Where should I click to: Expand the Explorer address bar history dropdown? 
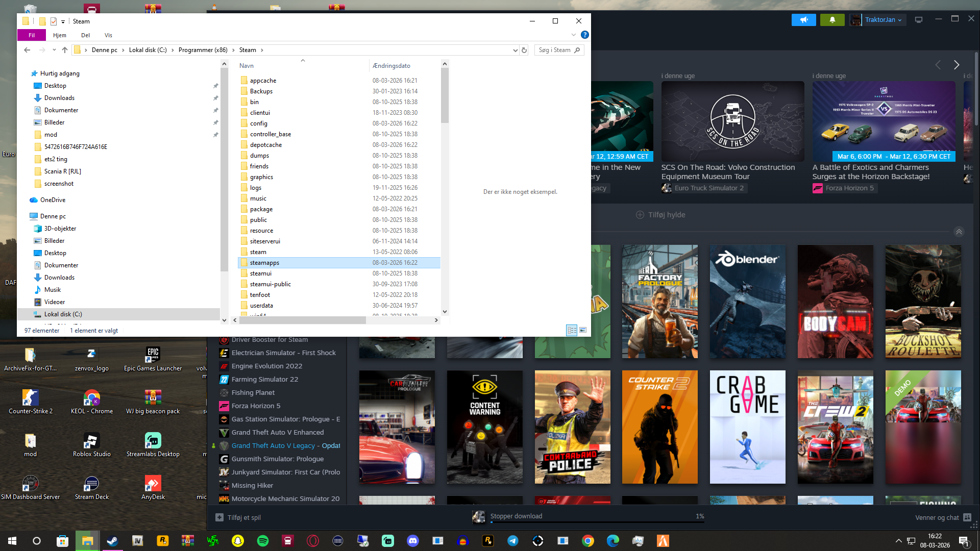pyautogui.click(x=515, y=50)
